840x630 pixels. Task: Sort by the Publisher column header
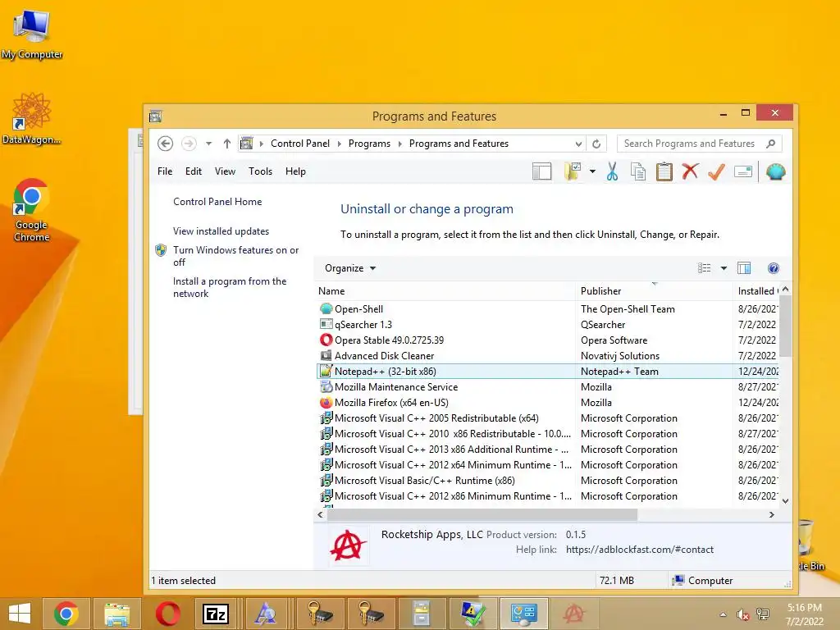point(654,291)
